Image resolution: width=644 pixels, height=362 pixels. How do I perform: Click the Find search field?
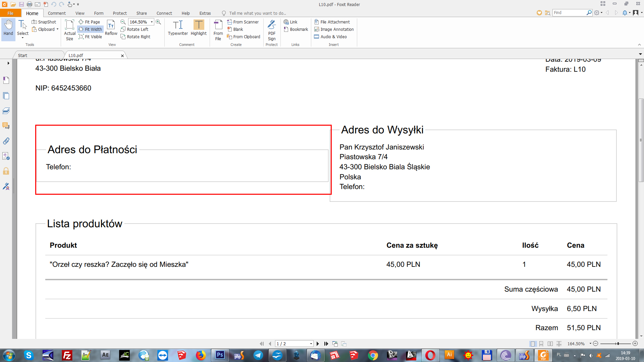pyautogui.click(x=569, y=12)
